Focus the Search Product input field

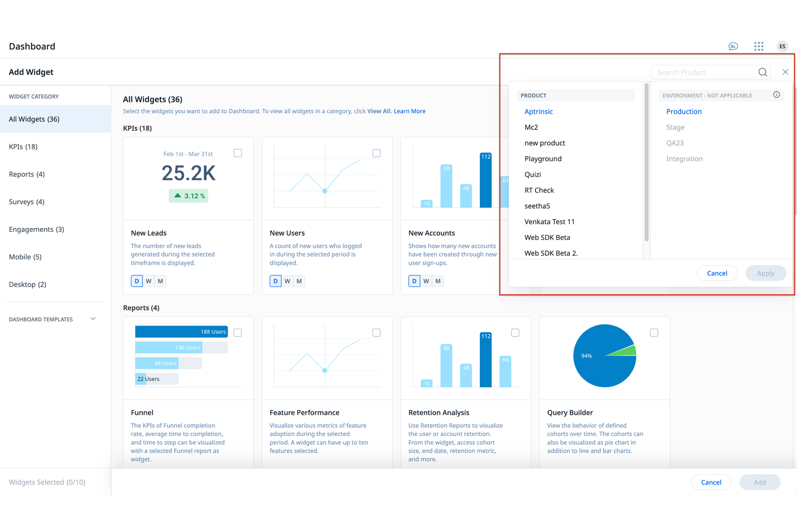701,72
